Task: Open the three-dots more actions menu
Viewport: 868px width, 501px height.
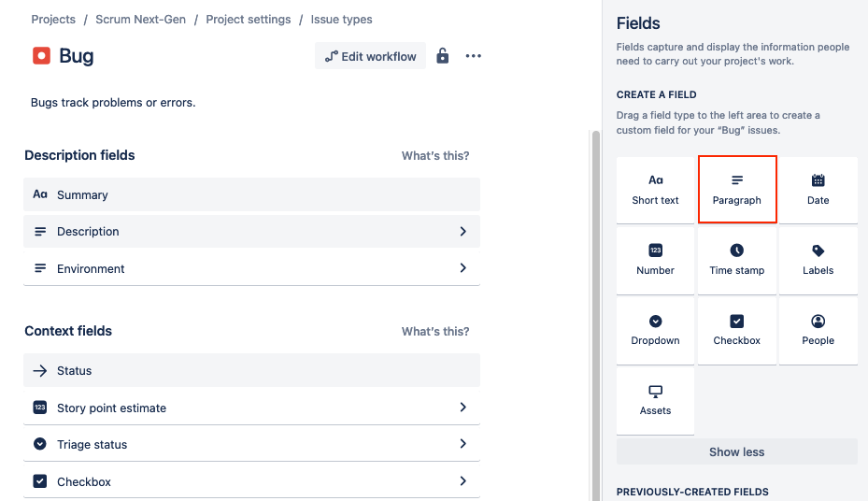Action: click(x=474, y=56)
